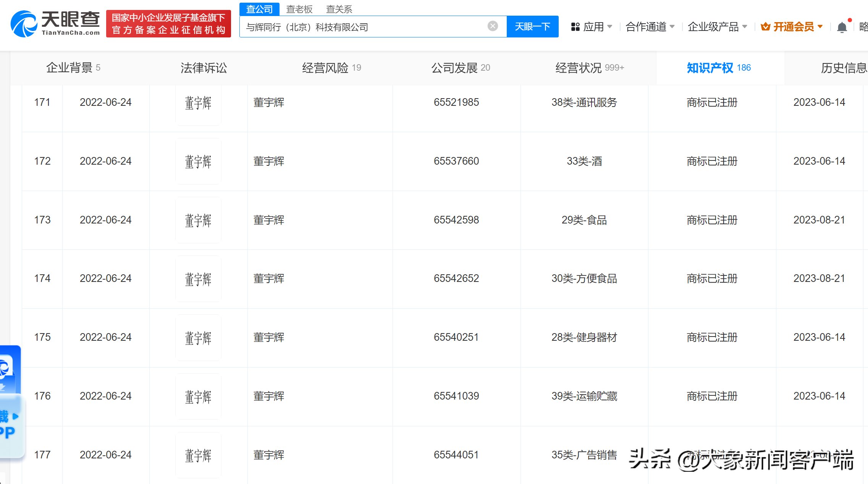
Task: Click application date 2022-06-24 in row 176
Action: tap(106, 396)
